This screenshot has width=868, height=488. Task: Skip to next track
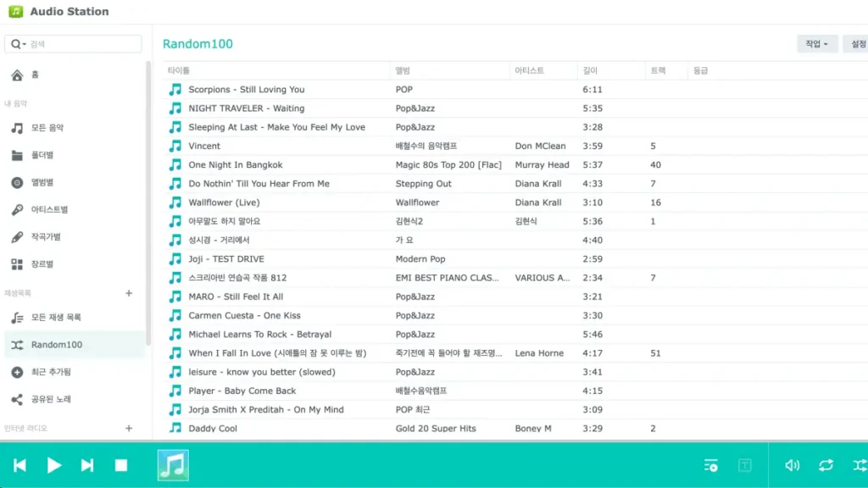(x=87, y=465)
